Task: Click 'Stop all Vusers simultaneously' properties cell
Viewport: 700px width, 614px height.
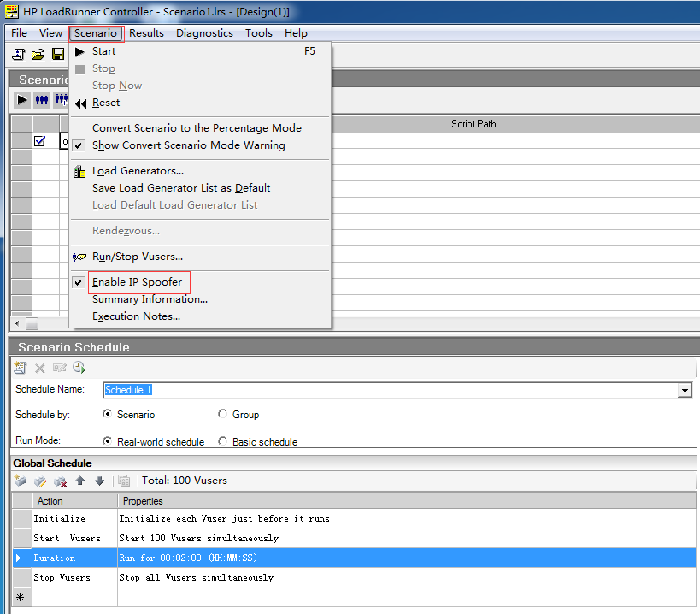Action: 407,577
